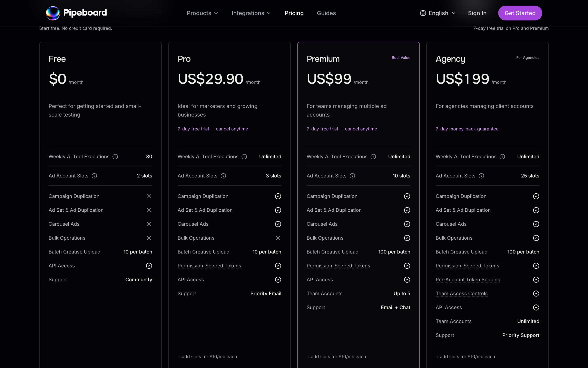Open the Guides page
The image size is (588, 368).
(x=326, y=13)
